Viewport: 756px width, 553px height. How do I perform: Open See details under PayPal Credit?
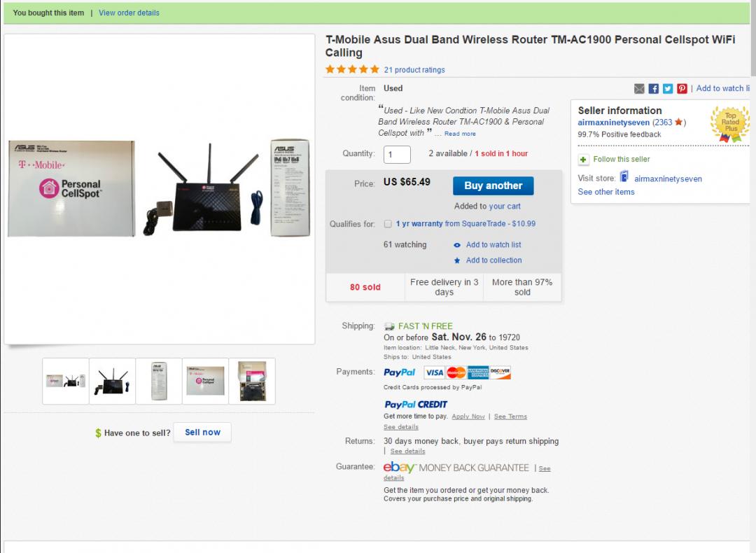[x=400, y=427]
